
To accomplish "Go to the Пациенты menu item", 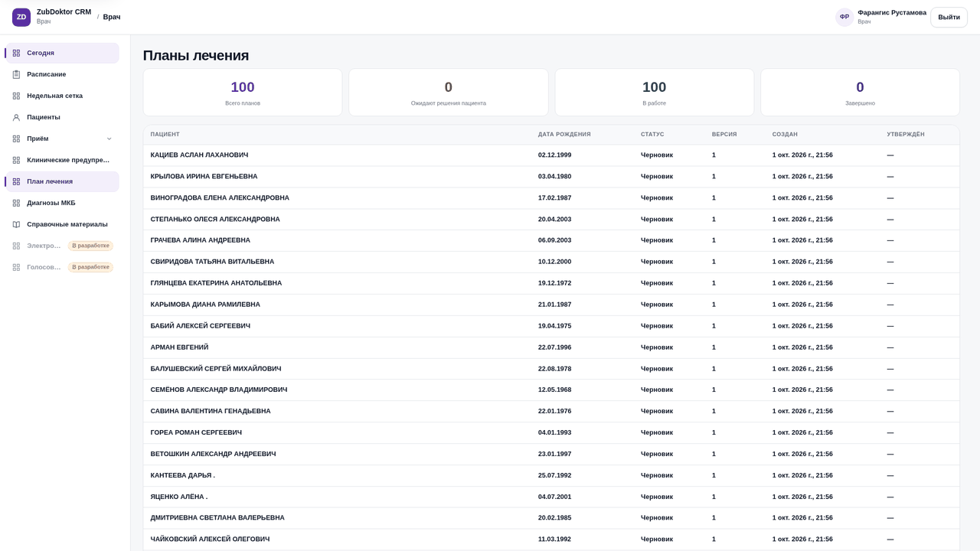I will pos(62,117).
